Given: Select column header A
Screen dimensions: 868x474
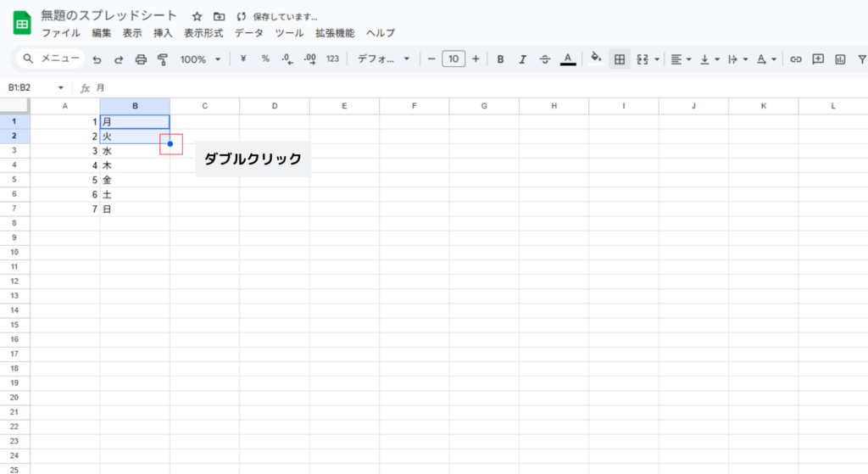Looking at the screenshot, I should [x=64, y=106].
